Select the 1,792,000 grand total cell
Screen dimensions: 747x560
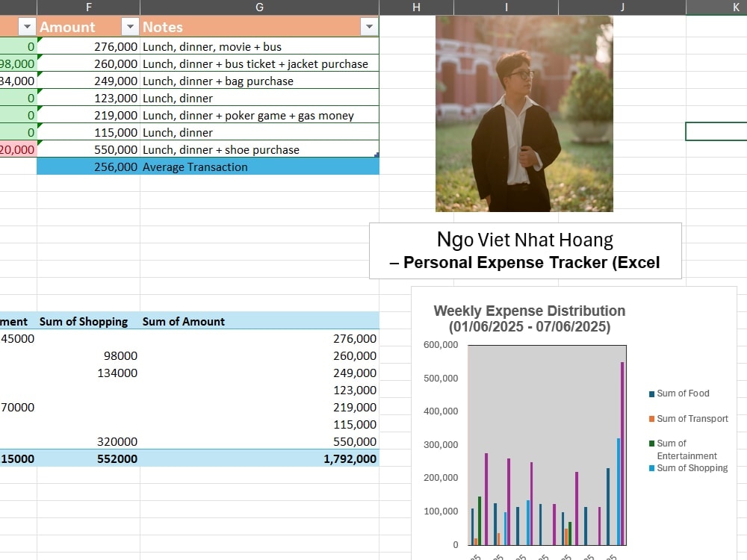tap(260, 458)
